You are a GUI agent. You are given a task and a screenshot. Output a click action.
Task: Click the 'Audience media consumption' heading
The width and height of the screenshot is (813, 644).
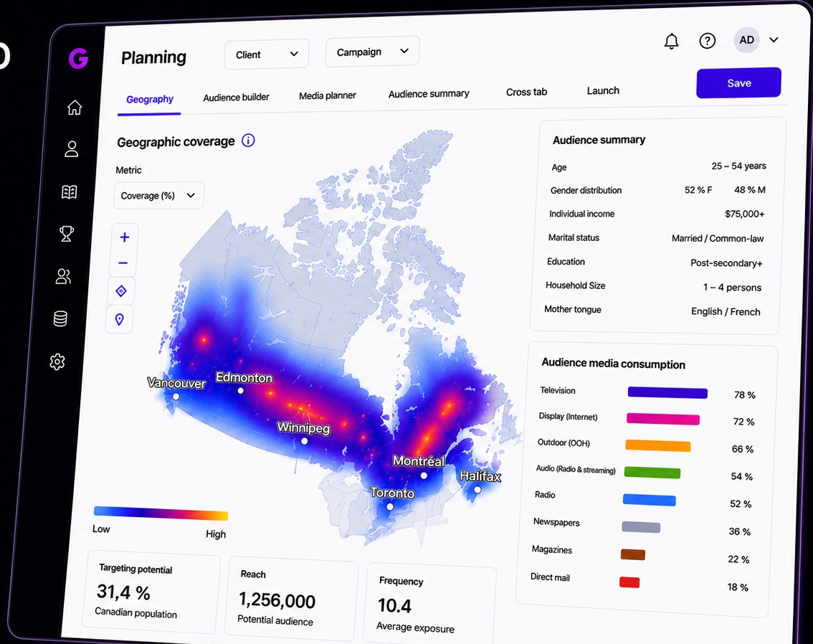[614, 364]
